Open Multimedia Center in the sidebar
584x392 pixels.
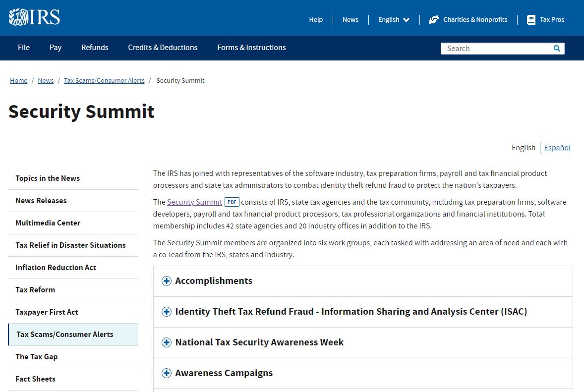[x=73, y=223]
